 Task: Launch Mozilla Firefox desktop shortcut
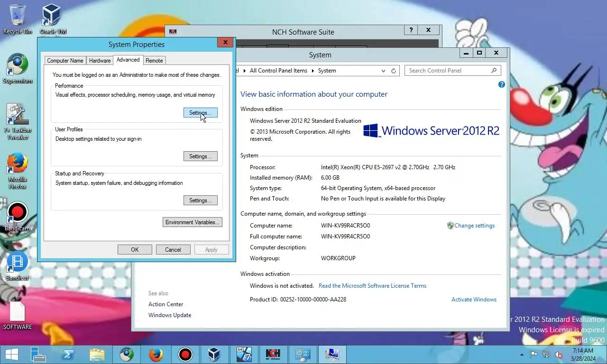pyautogui.click(x=18, y=171)
